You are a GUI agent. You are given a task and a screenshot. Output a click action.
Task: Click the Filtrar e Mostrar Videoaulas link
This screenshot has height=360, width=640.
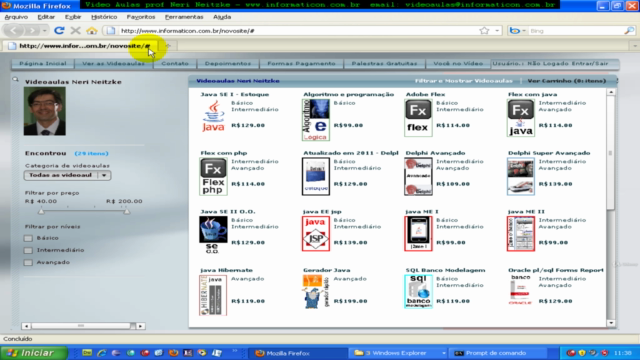pos(464,81)
